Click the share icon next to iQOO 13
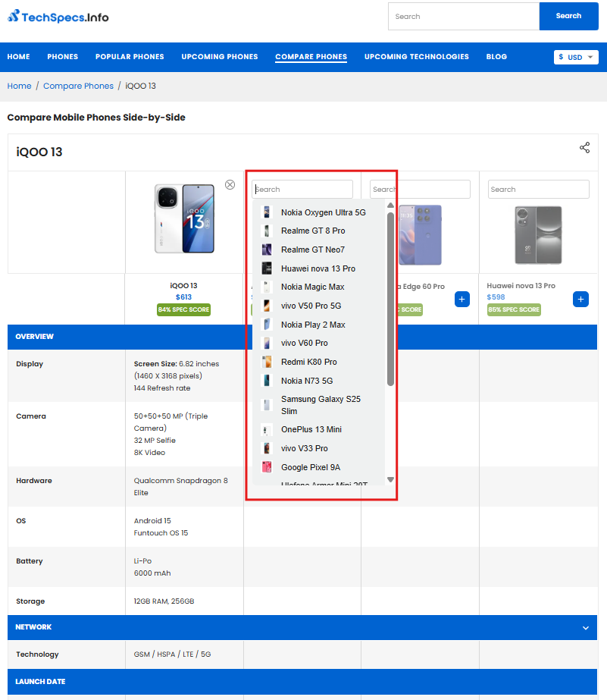The height and width of the screenshot is (700, 607). [x=585, y=148]
